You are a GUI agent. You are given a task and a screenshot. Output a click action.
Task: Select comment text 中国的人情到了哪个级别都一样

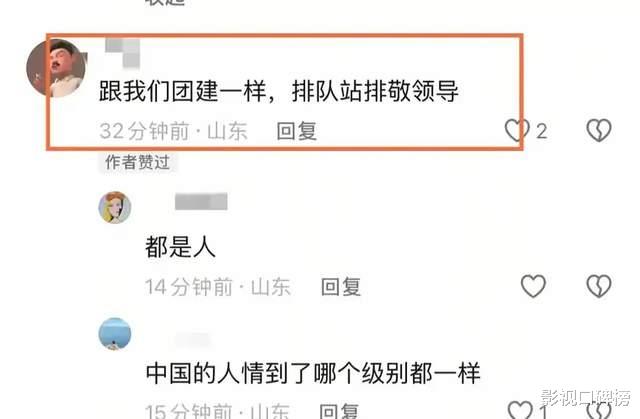[313, 372]
